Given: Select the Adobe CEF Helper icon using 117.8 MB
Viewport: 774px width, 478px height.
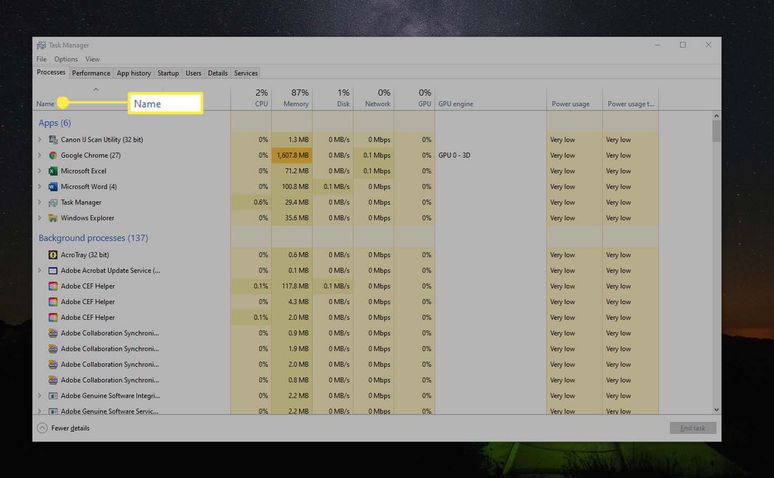Looking at the screenshot, I should click(53, 286).
